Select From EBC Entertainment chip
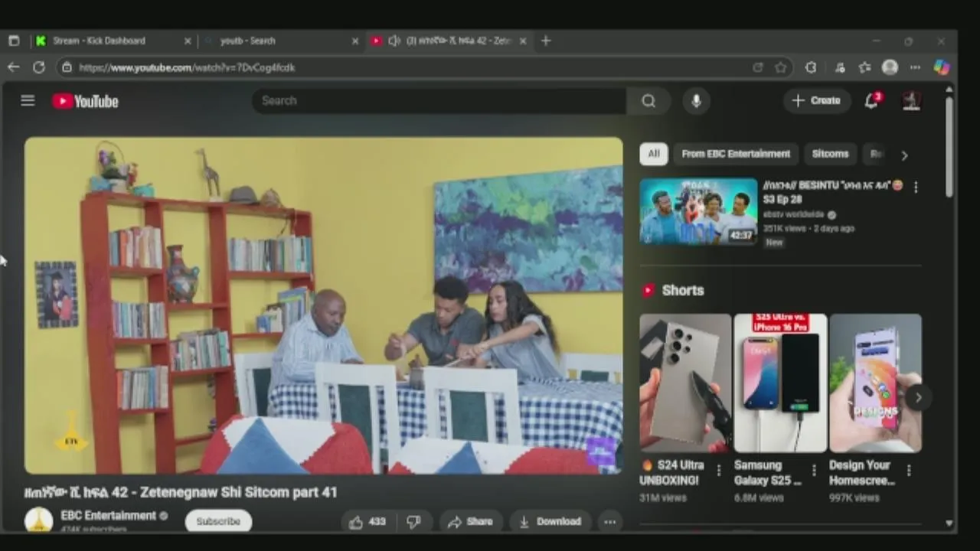This screenshot has width=980, height=551. 736,154
